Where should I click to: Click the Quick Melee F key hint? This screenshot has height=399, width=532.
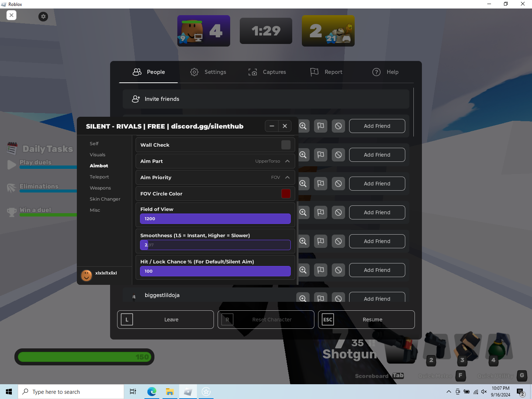[442, 376]
